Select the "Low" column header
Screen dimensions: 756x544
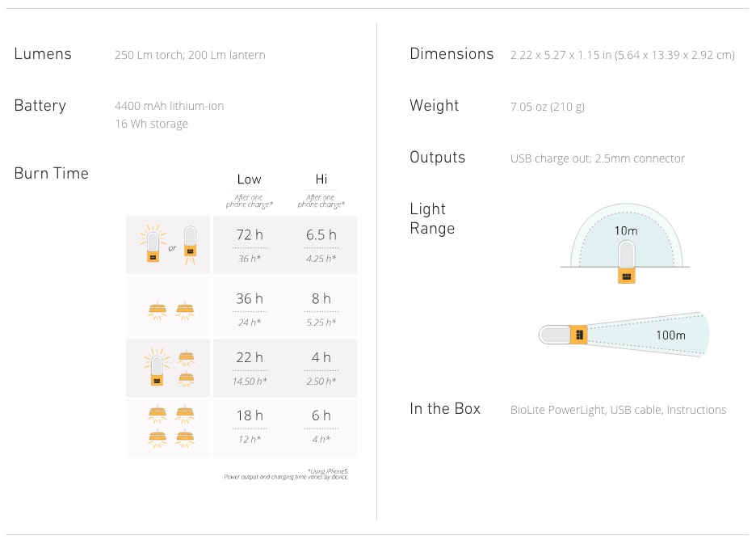coord(249,179)
